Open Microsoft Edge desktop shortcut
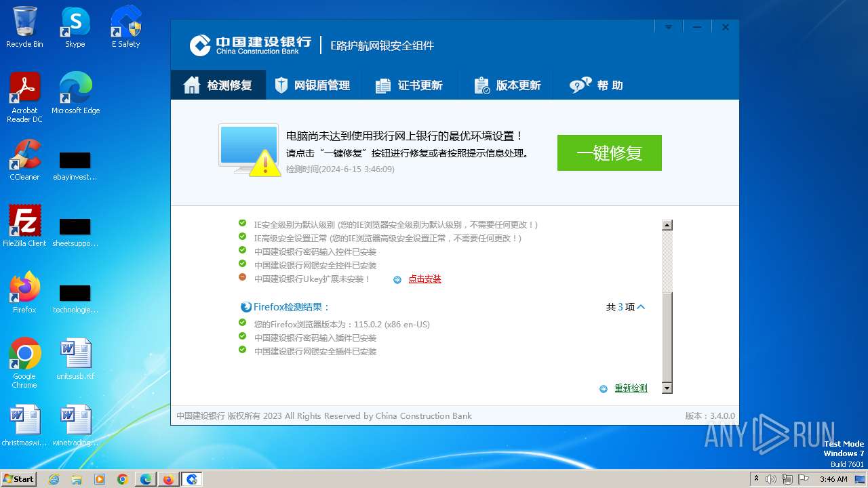868x488 pixels. [x=75, y=94]
